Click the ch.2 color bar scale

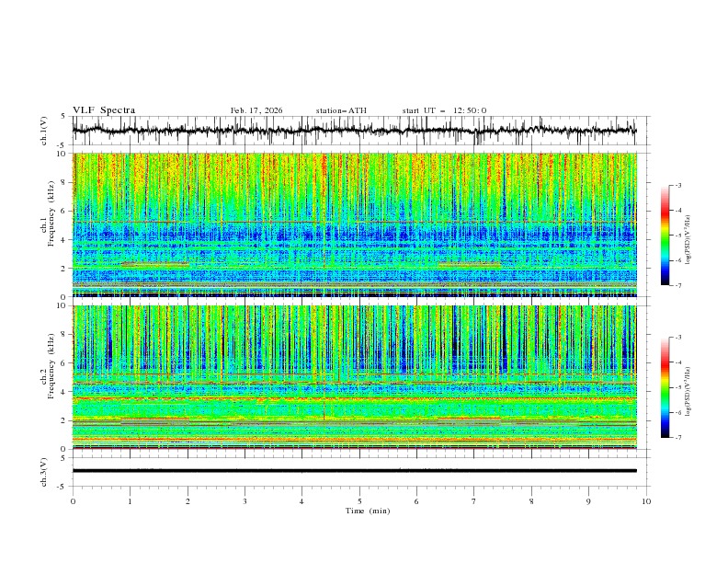[665, 387]
